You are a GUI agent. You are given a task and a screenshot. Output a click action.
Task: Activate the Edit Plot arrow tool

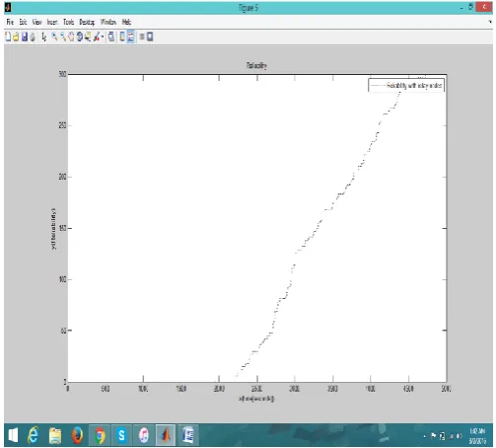[44, 37]
